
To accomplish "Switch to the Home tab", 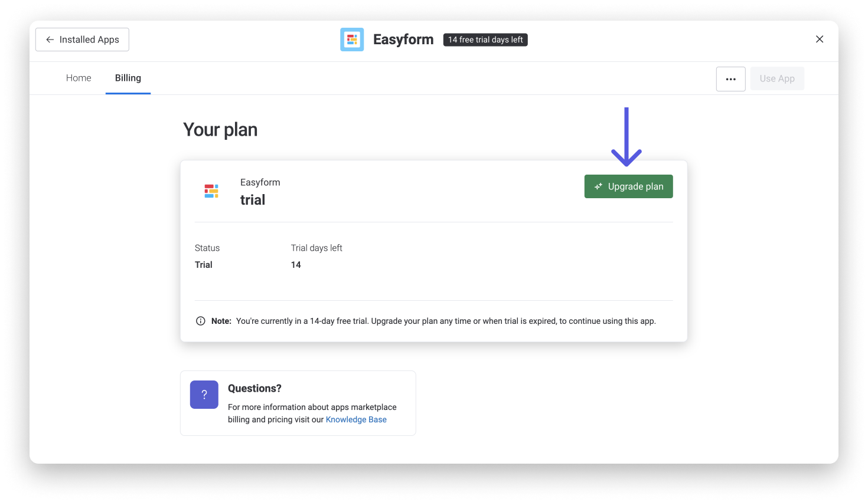I will pyautogui.click(x=79, y=78).
